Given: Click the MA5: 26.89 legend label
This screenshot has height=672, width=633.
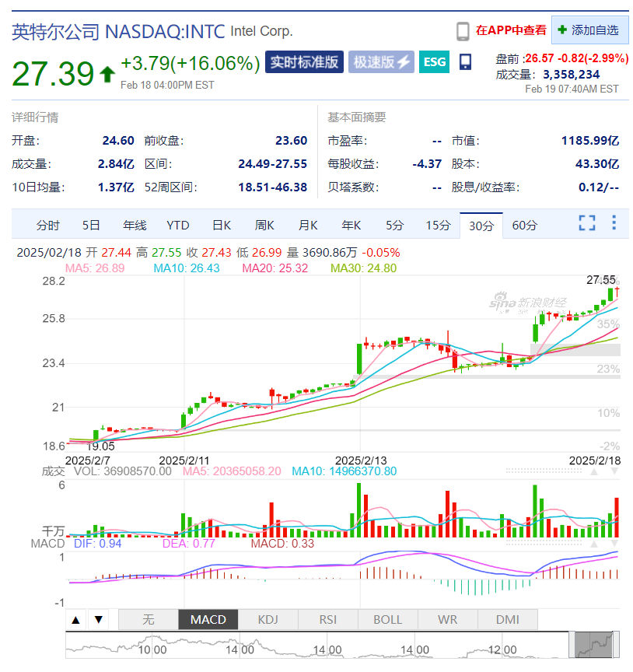Looking at the screenshot, I should (95, 268).
